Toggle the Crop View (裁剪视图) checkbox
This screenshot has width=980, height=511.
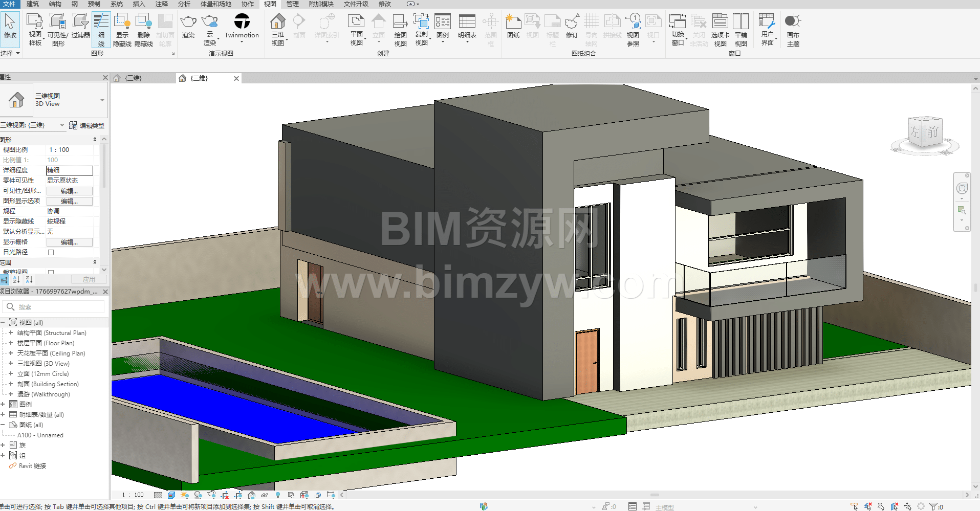[x=51, y=272]
